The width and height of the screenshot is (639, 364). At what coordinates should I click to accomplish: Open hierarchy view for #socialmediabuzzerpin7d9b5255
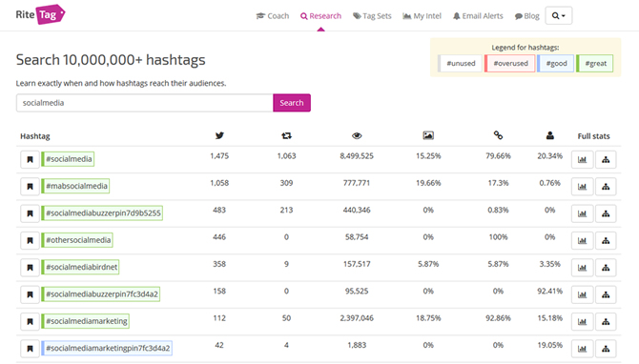[606, 213]
